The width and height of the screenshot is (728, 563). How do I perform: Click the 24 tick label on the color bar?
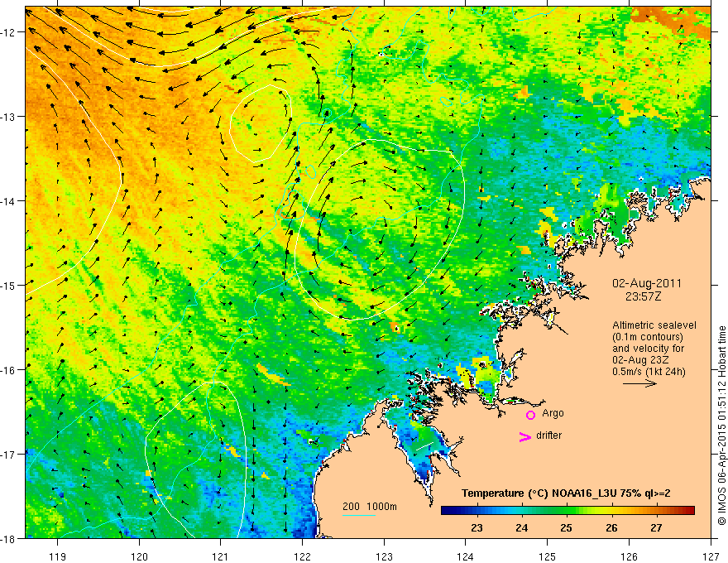pos(522,528)
